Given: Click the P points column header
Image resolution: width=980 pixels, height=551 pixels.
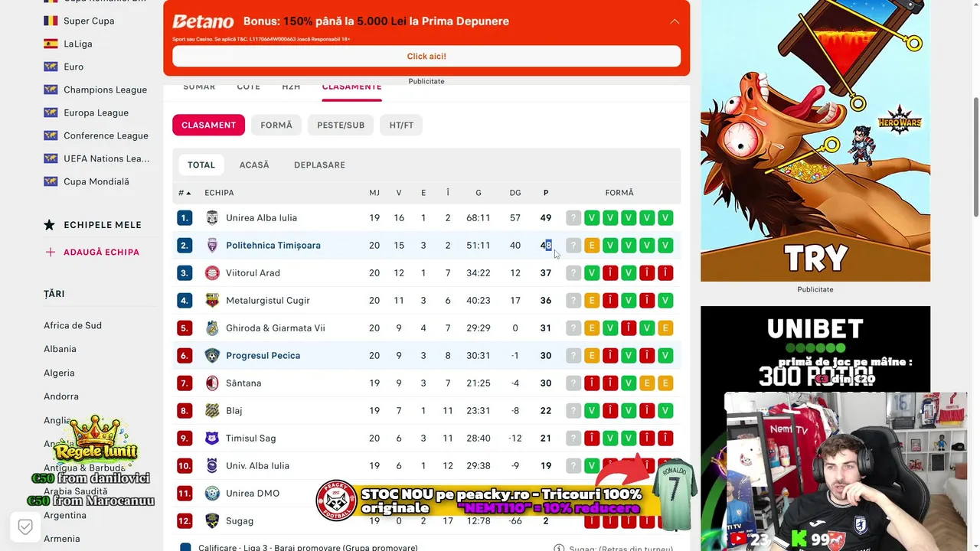Looking at the screenshot, I should coord(546,193).
